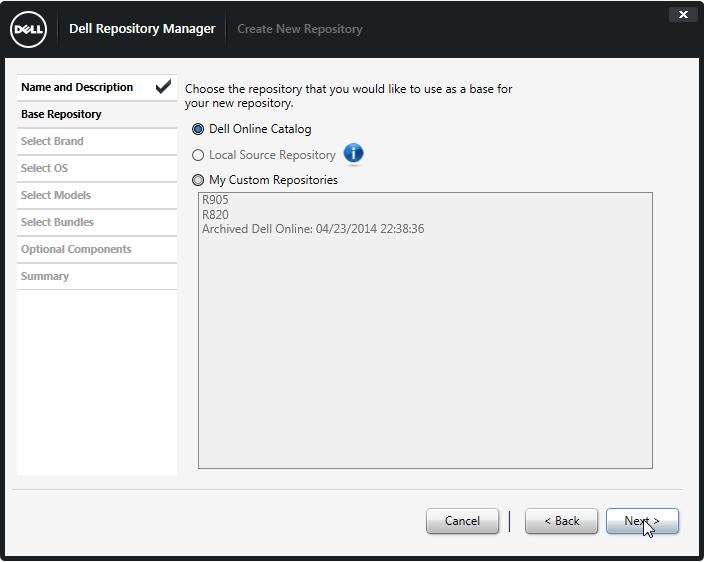Open the Select Models step
This screenshot has width=704, height=562.
97,195
